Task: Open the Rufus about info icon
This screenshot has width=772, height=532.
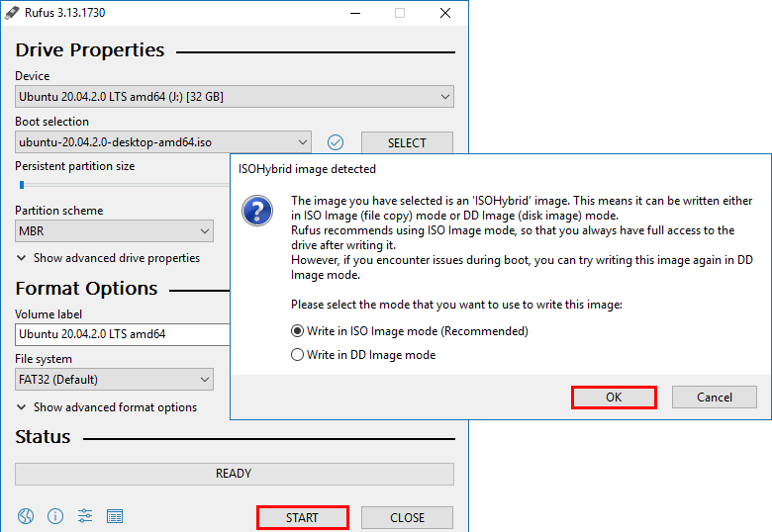Action: click(55, 516)
